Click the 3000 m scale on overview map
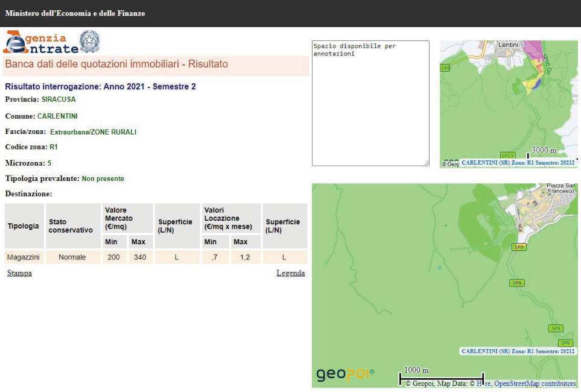 pos(543,150)
